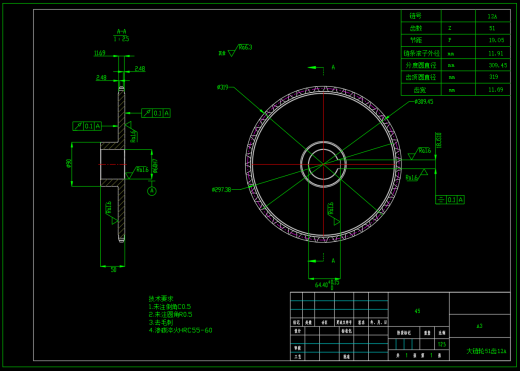
Task: Click the '1:2.5' section scale text
Action: (x=121, y=39)
